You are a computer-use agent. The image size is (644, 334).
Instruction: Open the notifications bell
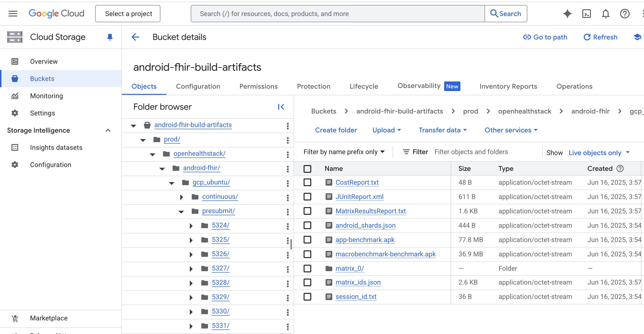pyautogui.click(x=606, y=14)
